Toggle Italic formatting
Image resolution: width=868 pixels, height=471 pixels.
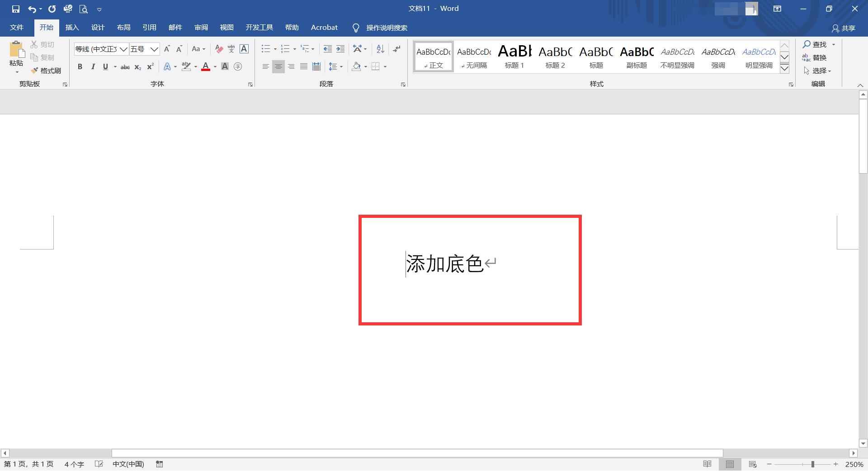click(93, 67)
